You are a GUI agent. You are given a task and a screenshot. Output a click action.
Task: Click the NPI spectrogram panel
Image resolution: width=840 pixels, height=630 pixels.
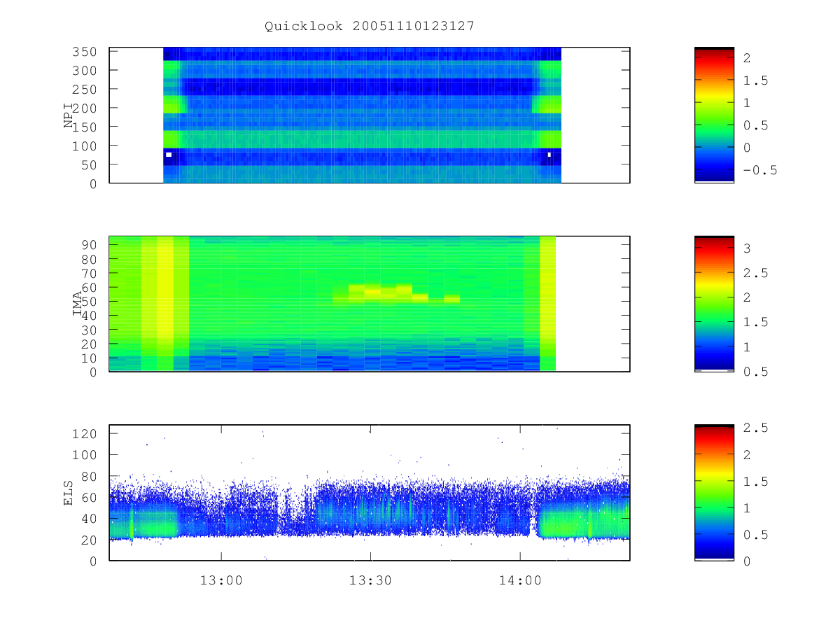(x=370, y=115)
